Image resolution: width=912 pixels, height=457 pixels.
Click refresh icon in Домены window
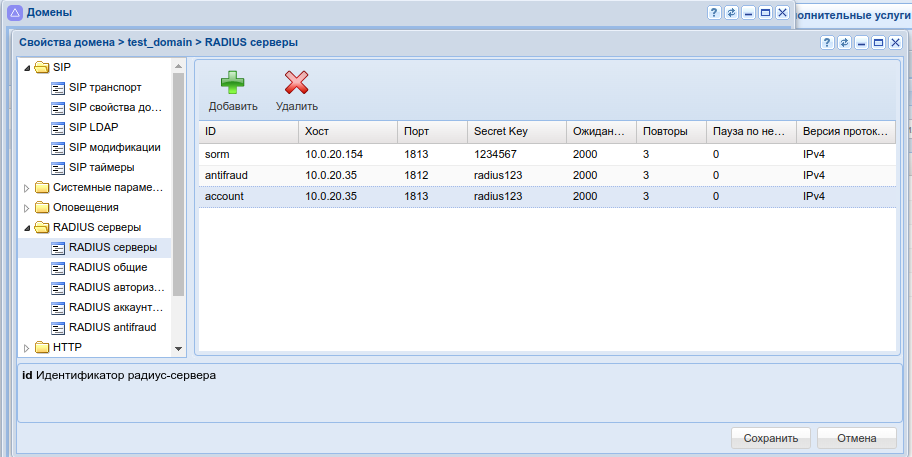point(731,12)
